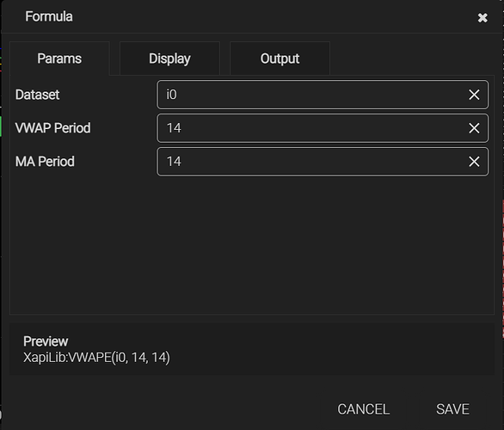Clear the VWAP Period value

click(x=474, y=128)
